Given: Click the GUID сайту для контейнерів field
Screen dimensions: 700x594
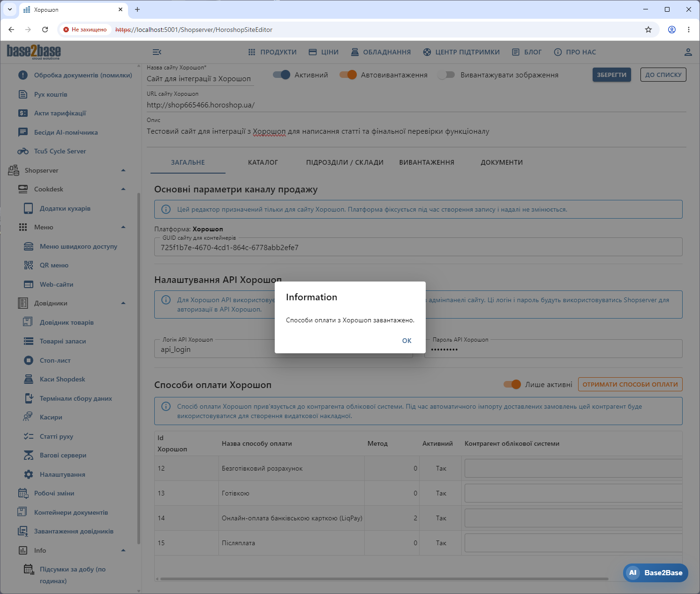Looking at the screenshot, I should [418, 247].
